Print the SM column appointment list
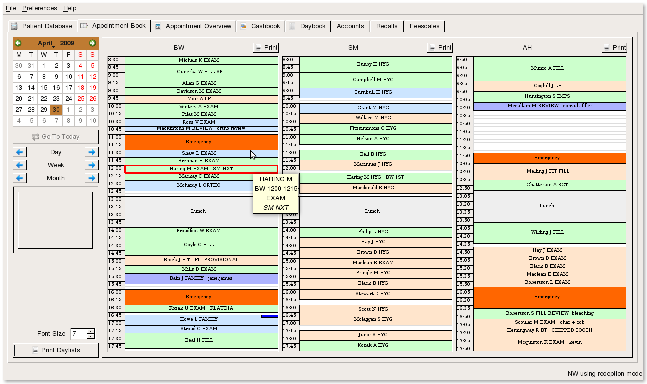 (440, 47)
